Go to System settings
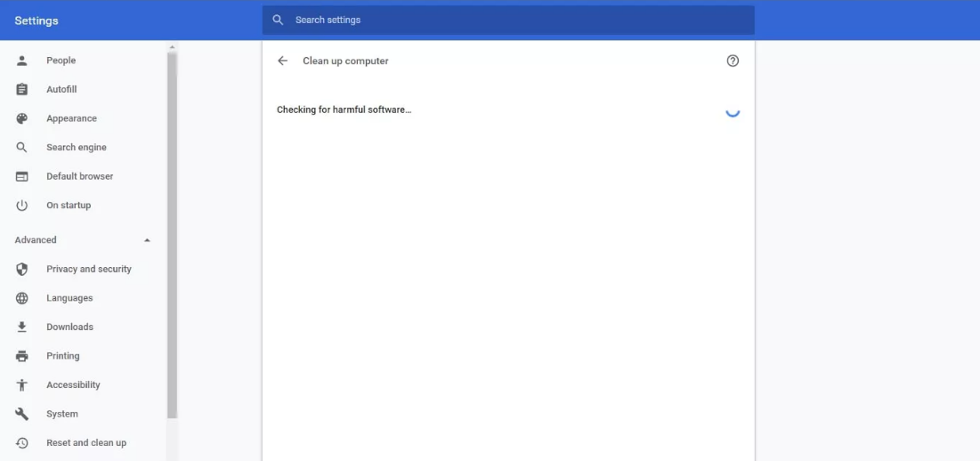Image resolution: width=980 pixels, height=461 pixels. click(62, 414)
